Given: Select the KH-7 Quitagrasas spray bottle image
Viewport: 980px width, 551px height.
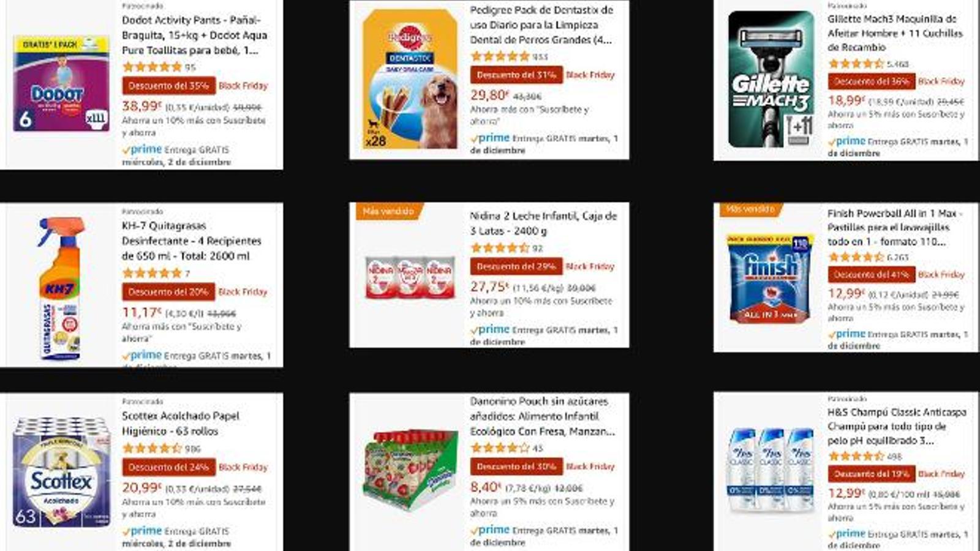Looking at the screenshot, I should click(60, 288).
